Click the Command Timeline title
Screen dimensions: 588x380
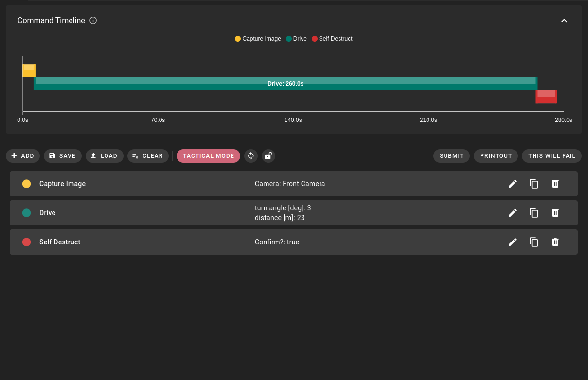pos(51,21)
